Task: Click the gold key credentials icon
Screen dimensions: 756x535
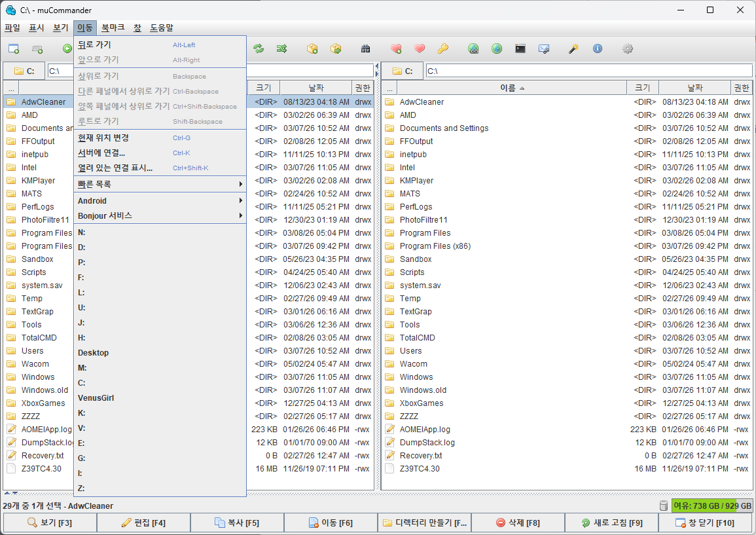Action: tap(443, 48)
